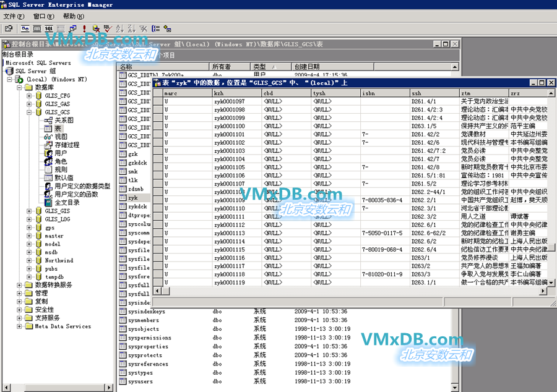Click the Use Group By toolbar icon
This screenshot has width=557, height=392.
click(155, 28)
